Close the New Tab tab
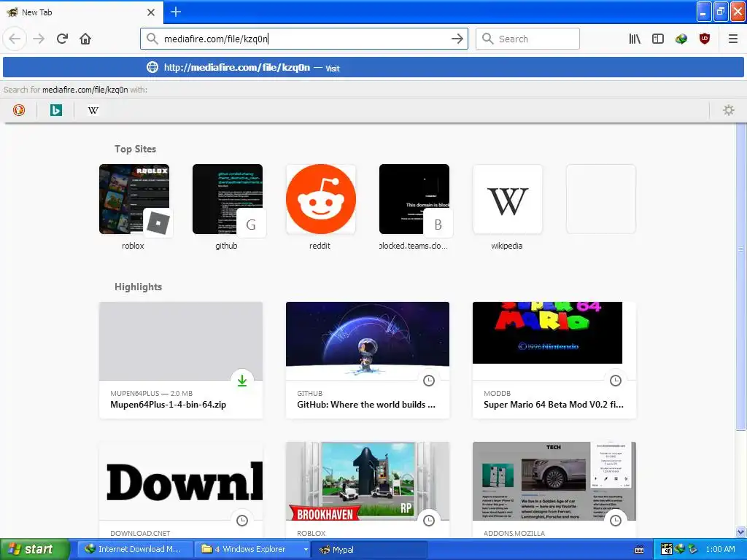This screenshot has width=747, height=560. coord(151,12)
